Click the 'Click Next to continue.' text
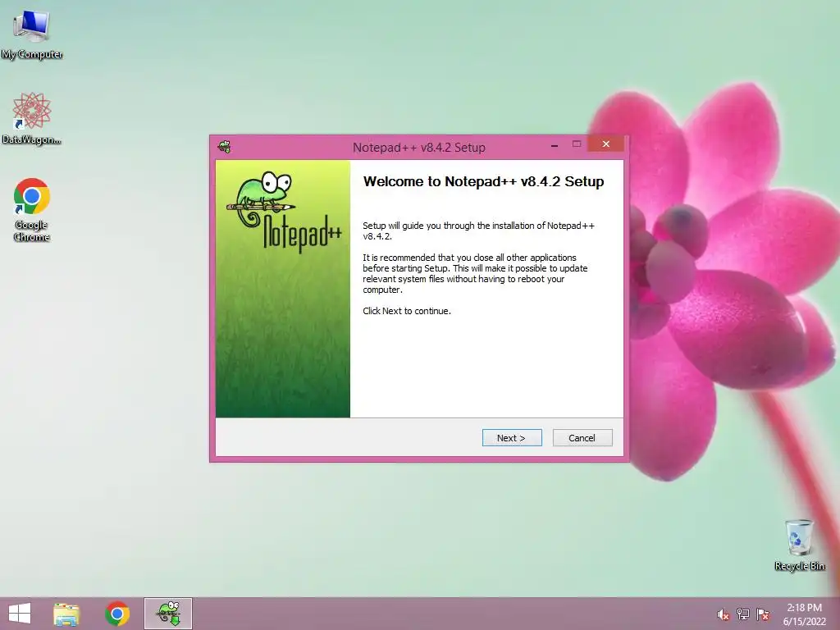The height and width of the screenshot is (630, 840). click(407, 311)
